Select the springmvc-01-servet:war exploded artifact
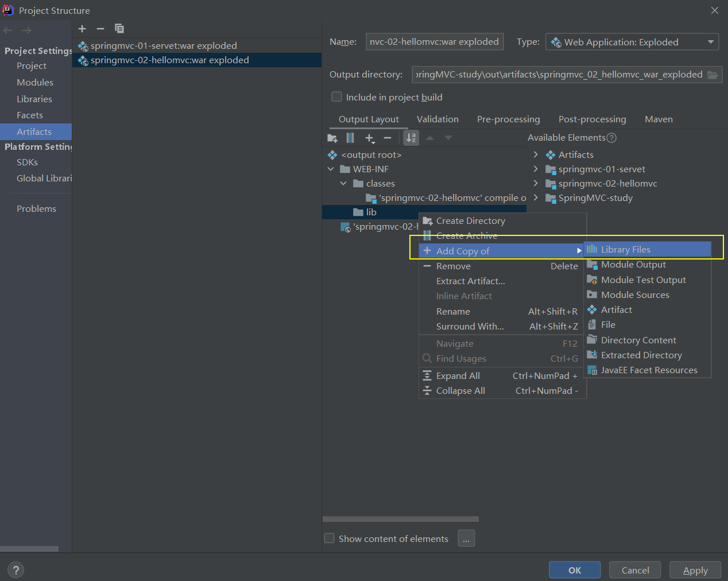The image size is (728, 581). click(197, 45)
